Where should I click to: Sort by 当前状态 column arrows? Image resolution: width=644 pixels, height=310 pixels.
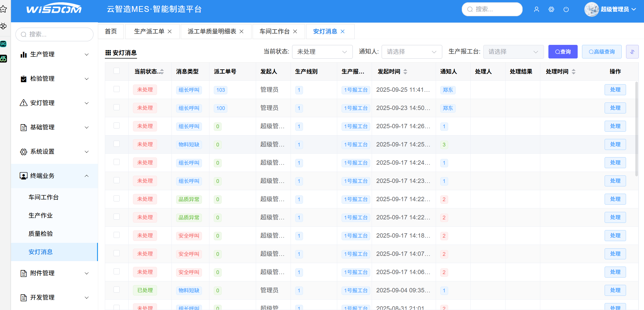[x=162, y=71]
